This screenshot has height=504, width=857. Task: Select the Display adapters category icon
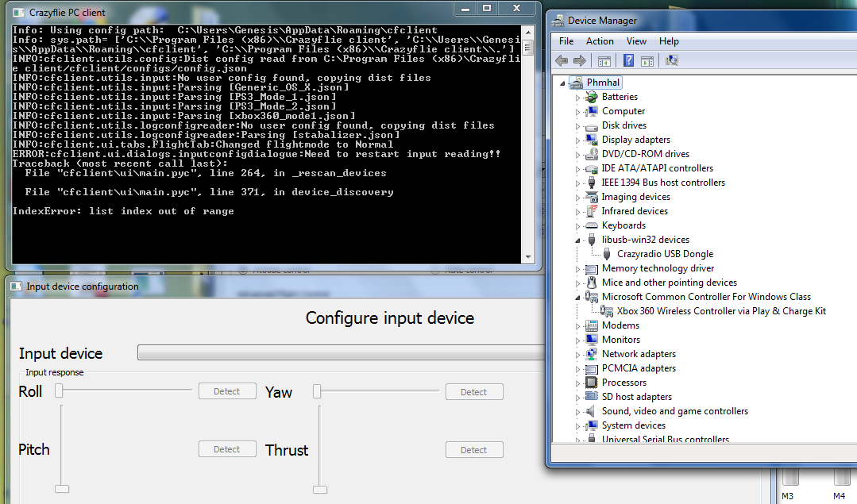click(x=591, y=140)
